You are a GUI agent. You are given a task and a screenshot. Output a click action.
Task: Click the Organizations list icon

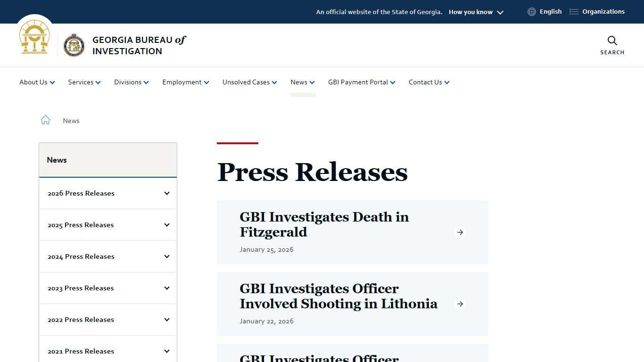(x=573, y=11)
